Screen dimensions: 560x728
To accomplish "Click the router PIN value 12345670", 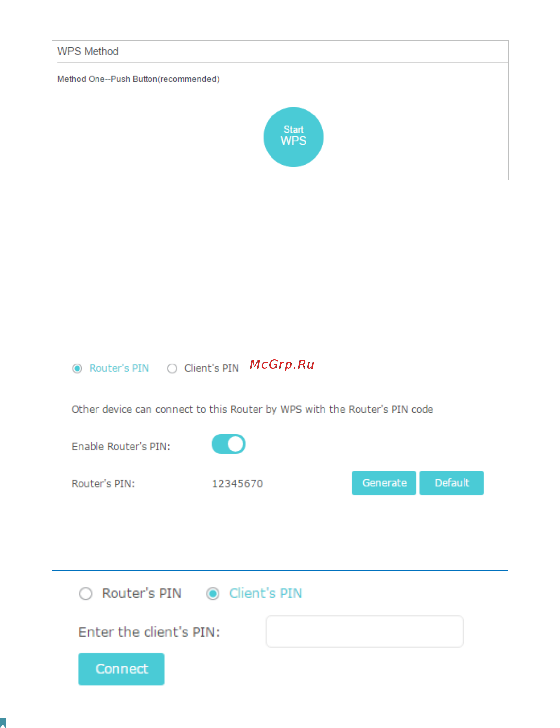I will [x=237, y=483].
